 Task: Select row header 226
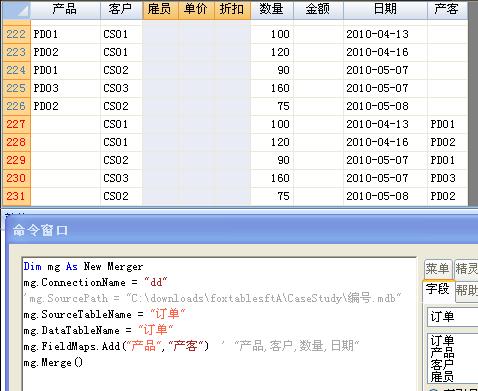[16, 106]
